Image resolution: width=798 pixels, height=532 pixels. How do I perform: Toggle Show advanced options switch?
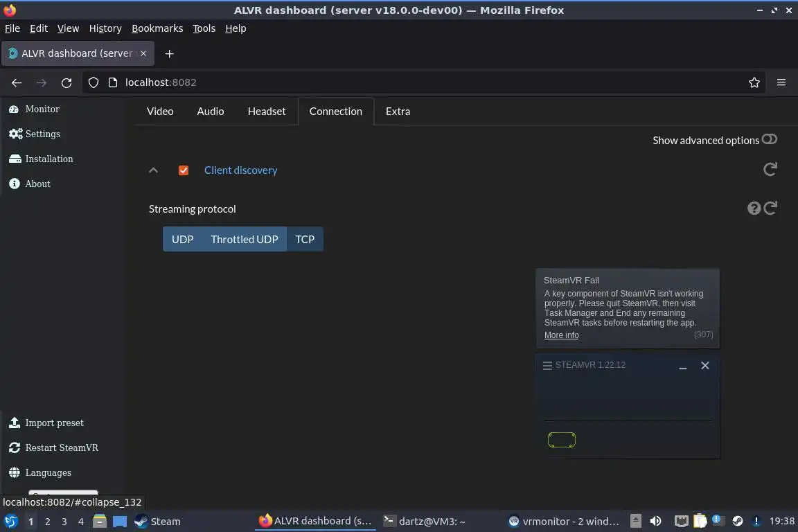tap(769, 139)
